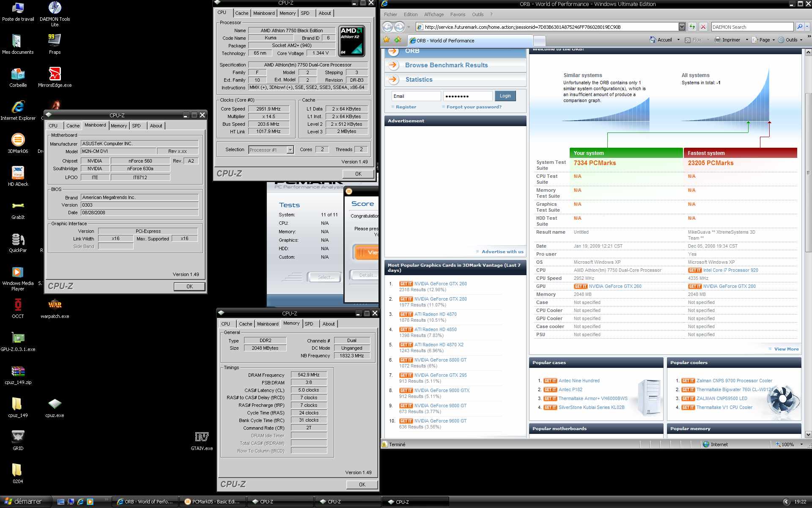Switch to About tab in Memory CPU-Z window
The width and height of the screenshot is (812, 508).
click(x=329, y=324)
